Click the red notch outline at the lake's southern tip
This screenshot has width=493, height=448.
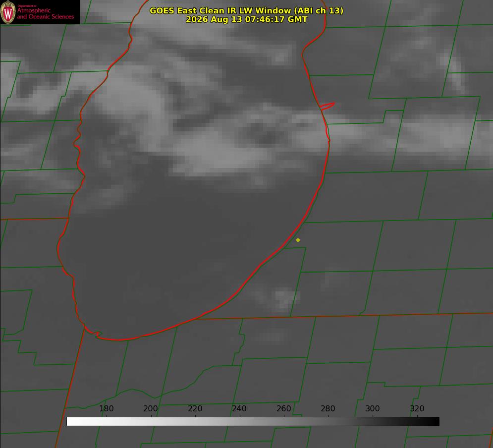tap(93, 332)
